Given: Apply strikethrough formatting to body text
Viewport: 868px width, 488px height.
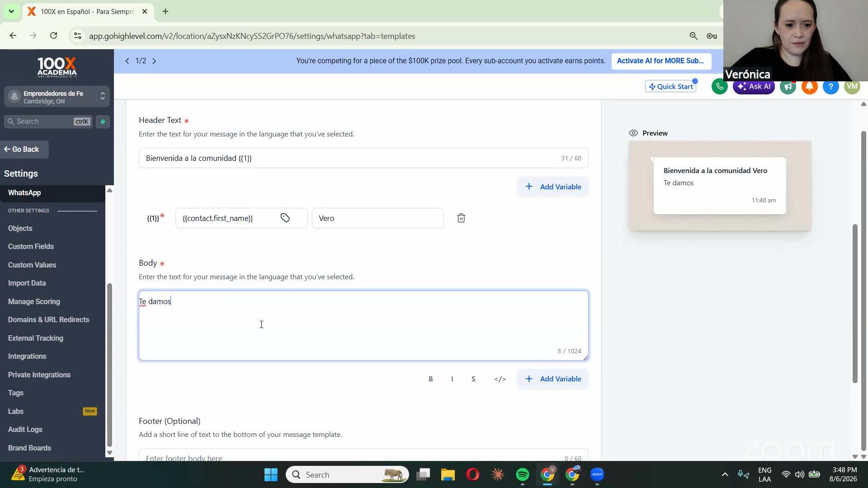Looking at the screenshot, I should (473, 379).
